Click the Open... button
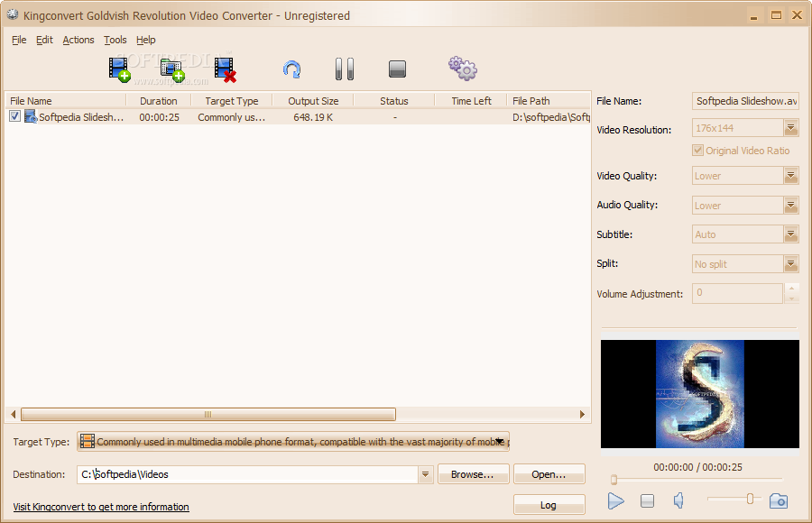The image size is (812, 523). click(549, 474)
